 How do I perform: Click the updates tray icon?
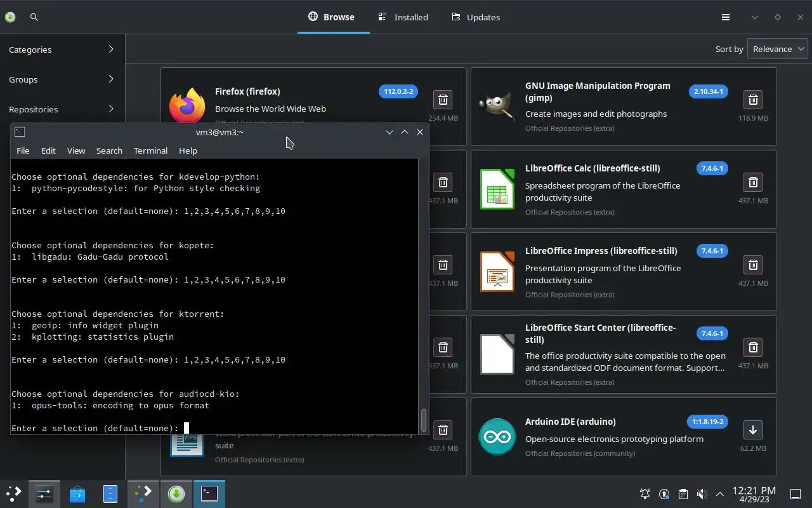[x=664, y=494]
